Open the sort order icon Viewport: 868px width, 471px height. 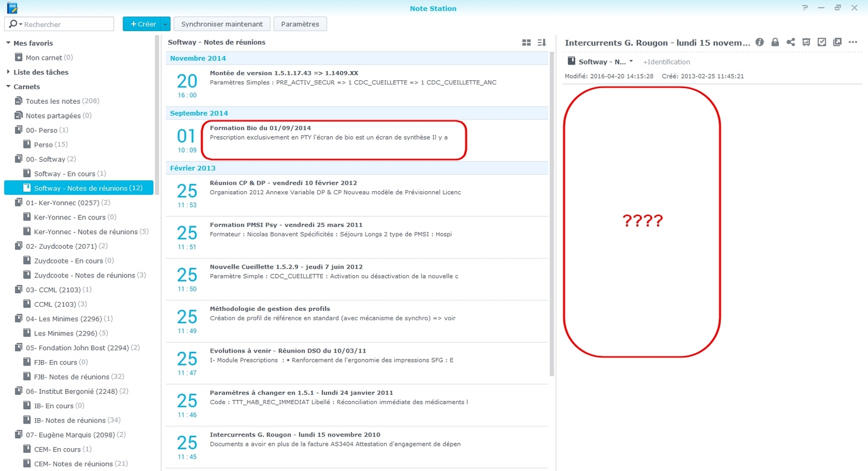tap(542, 43)
